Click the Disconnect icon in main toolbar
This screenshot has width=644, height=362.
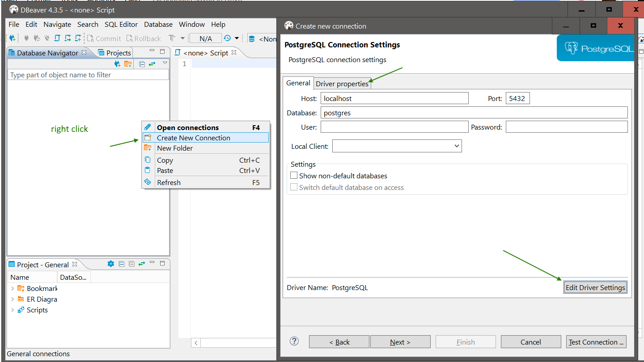pyautogui.click(x=47, y=38)
